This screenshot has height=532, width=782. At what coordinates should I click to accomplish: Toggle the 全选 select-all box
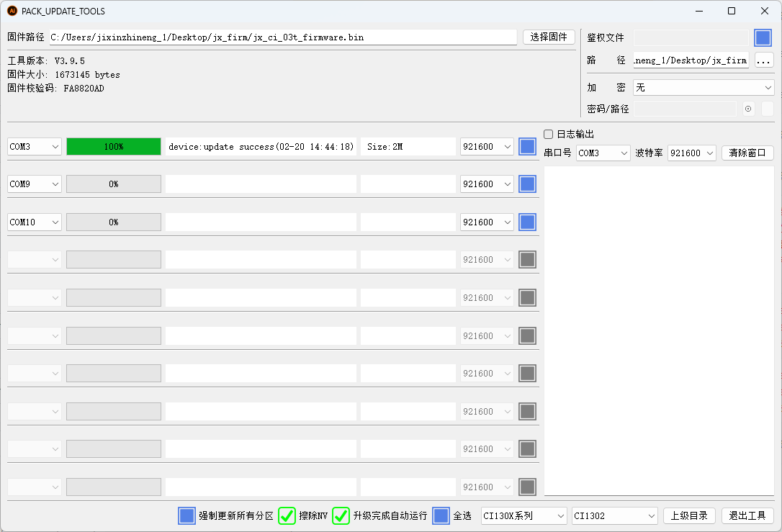(x=441, y=515)
